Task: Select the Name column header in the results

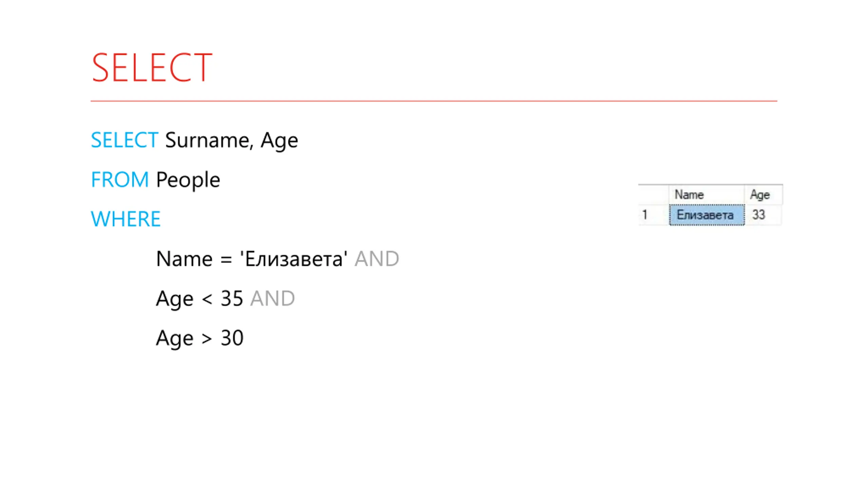Action: 707,195
